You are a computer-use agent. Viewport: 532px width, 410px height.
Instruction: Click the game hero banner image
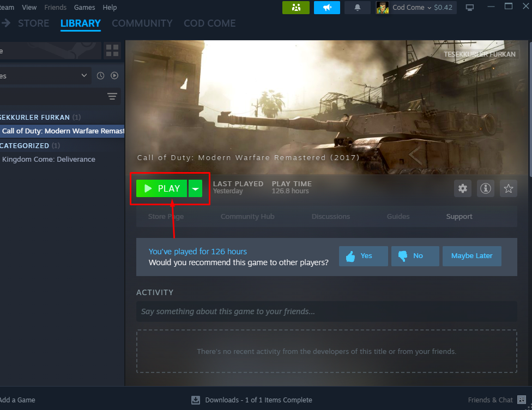(327, 107)
